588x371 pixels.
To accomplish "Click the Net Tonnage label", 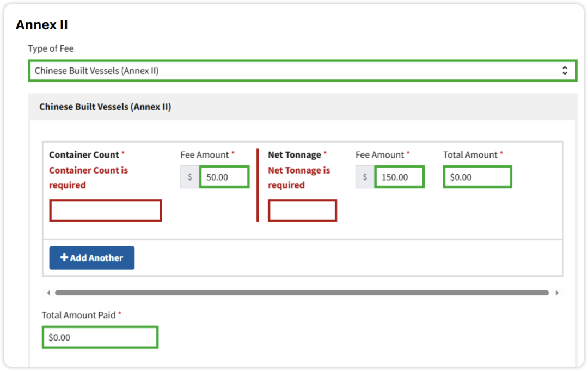I will 295,155.
